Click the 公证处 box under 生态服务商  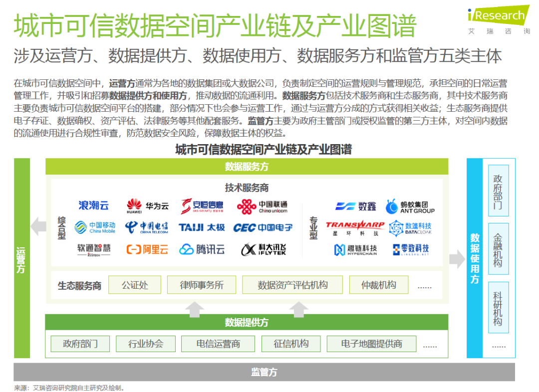135,285
